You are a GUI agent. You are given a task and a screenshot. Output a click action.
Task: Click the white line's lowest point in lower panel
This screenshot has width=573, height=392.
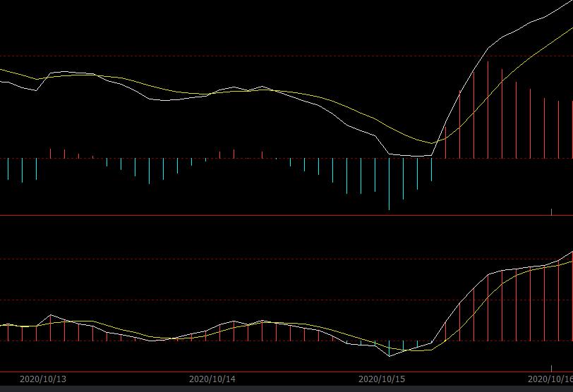point(390,356)
